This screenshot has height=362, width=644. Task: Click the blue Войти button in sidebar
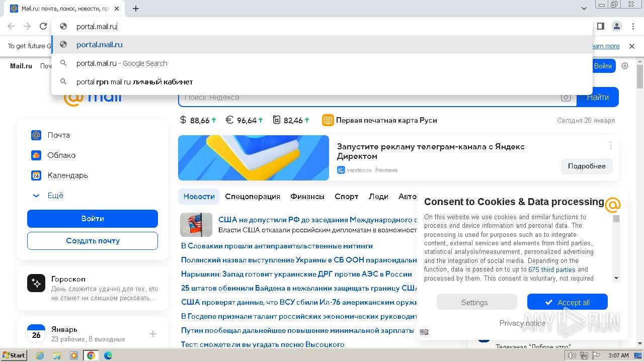(93, 219)
